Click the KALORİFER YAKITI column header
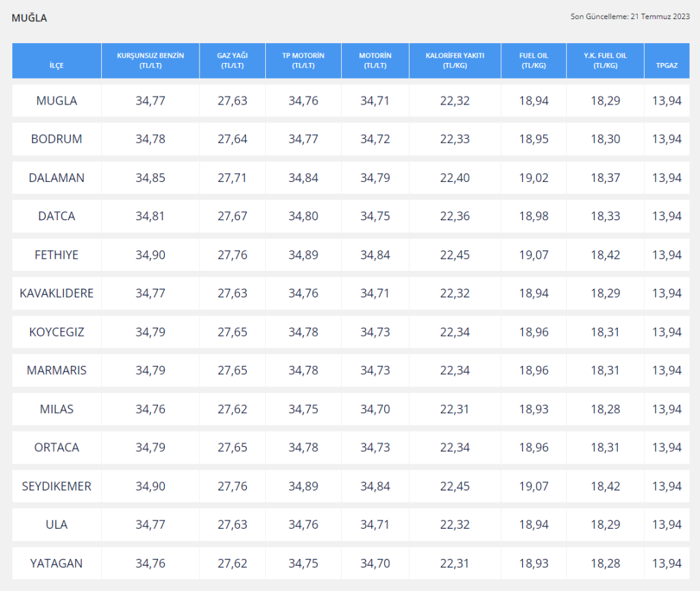The width and height of the screenshot is (700, 591). point(455,60)
